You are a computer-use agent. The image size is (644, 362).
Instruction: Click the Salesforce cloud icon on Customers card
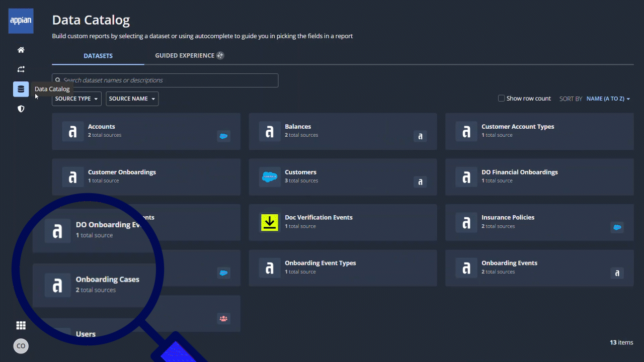point(270,176)
